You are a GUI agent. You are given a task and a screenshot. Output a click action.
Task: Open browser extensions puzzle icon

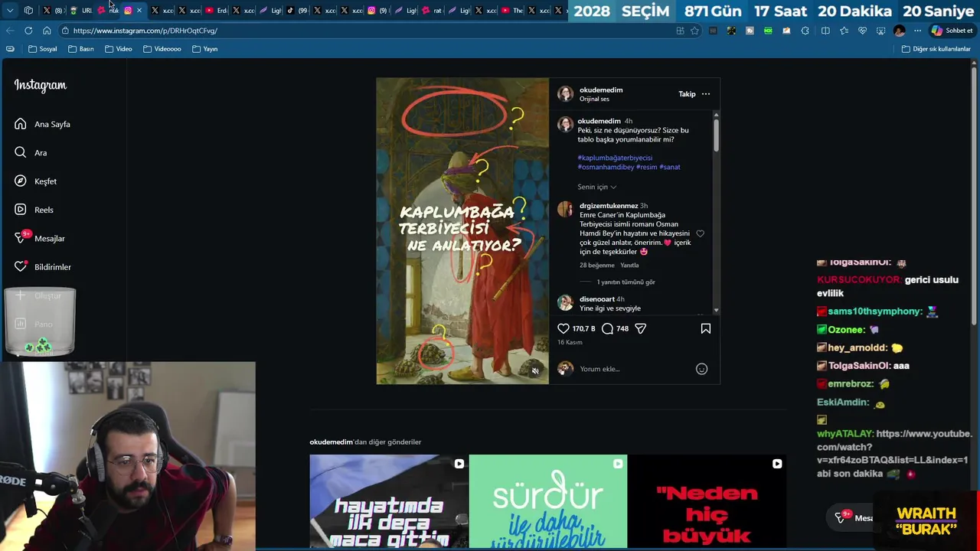[805, 31]
